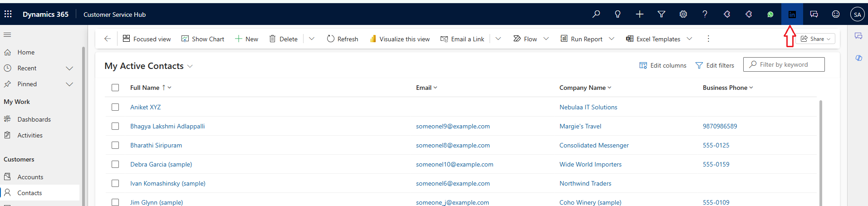Select the Debra Garcia (sample) row checkbox
Viewport: 868px width, 206px height.
115,164
